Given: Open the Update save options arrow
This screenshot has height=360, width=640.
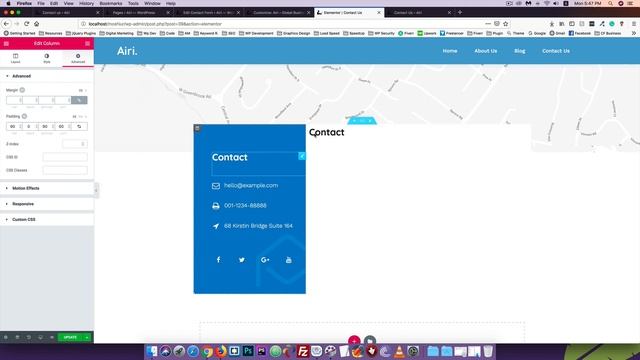Looking at the screenshot, I should tap(87, 338).
